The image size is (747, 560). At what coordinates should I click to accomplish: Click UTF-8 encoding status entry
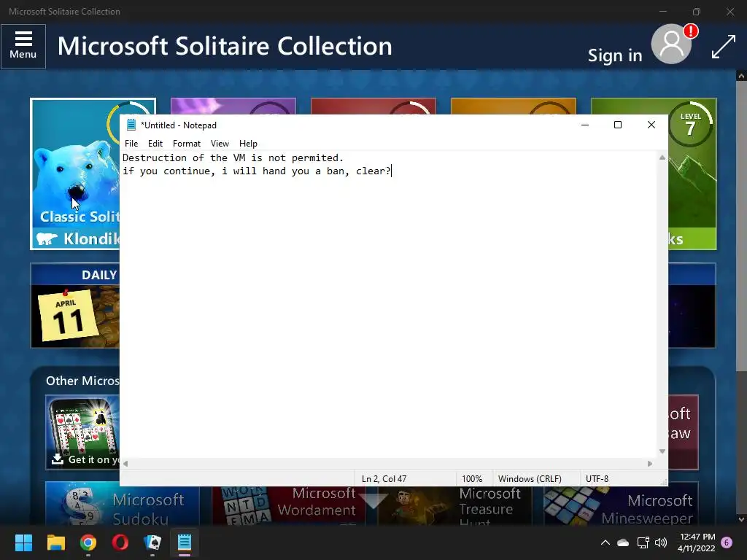(597, 478)
